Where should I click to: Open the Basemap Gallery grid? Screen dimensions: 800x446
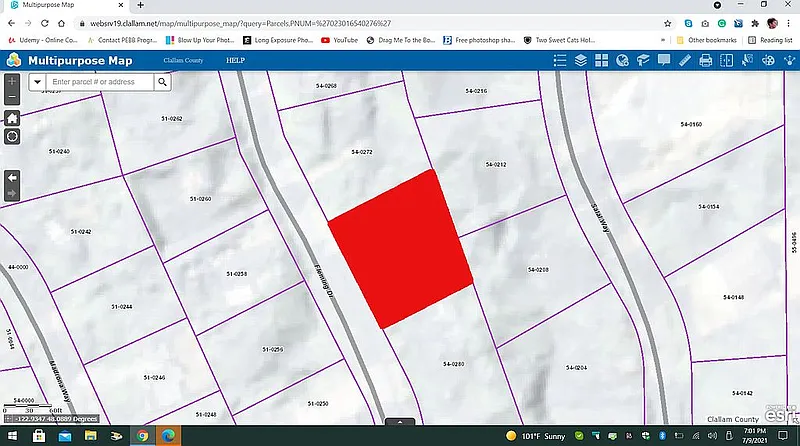[601, 60]
